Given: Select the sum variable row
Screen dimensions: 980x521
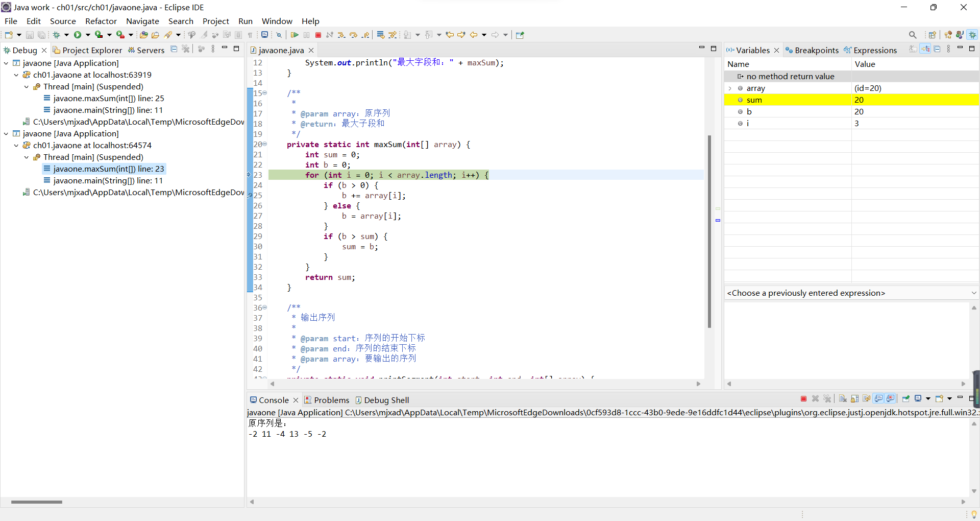Looking at the screenshot, I should [851, 100].
